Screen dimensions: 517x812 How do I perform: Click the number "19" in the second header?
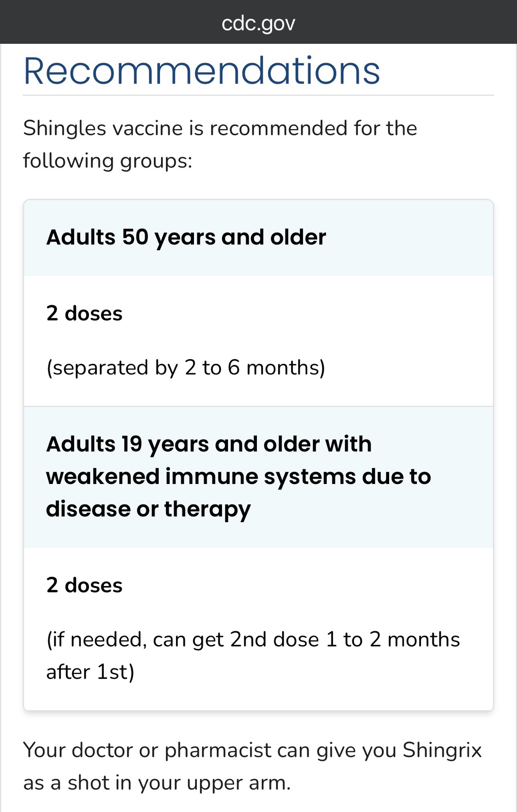pos(131,444)
